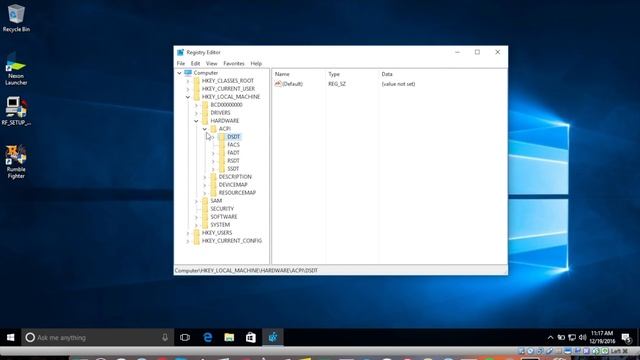Screen dimensions: 640x360
Task: Select the HKEY_LOCAL_MACHINE tree label
Action: [x=231, y=97]
